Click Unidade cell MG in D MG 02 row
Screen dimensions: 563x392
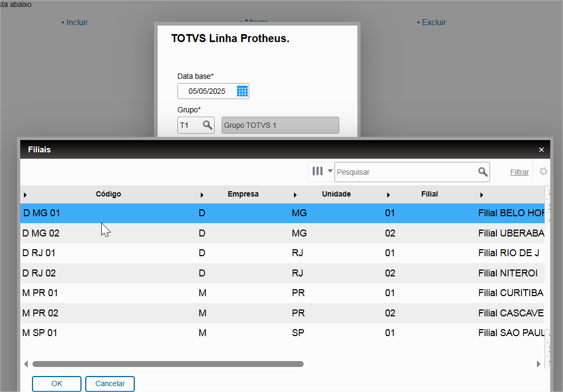coord(299,233)
